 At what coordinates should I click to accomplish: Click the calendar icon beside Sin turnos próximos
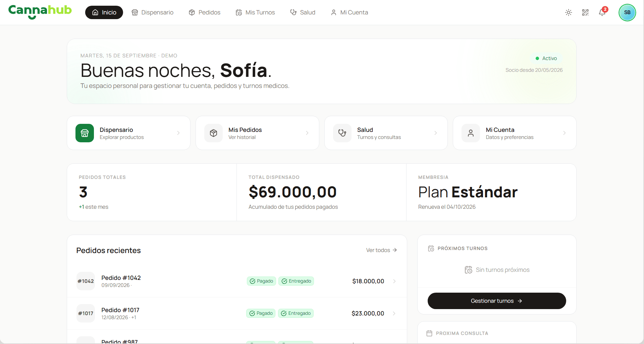[x=468, y=270]
